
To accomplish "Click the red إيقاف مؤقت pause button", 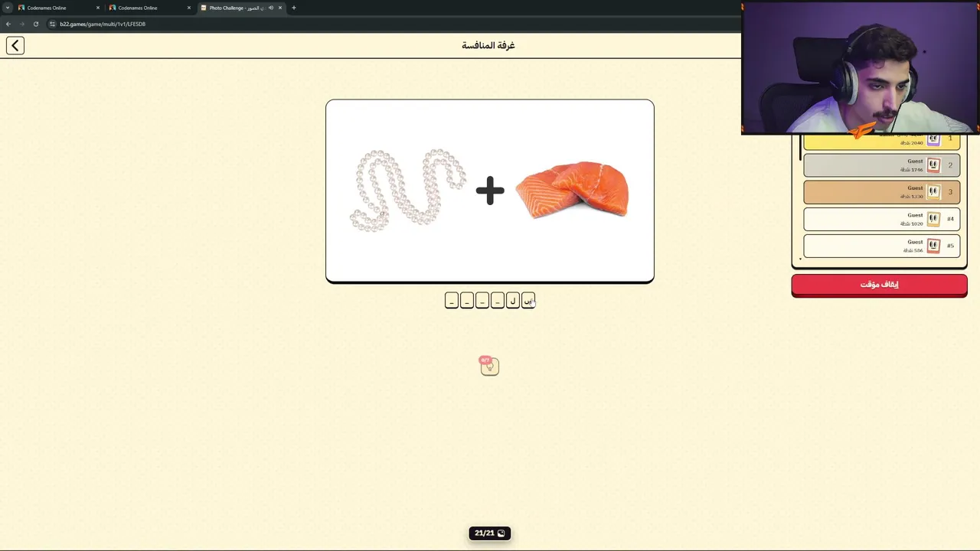I will point(879,285).
